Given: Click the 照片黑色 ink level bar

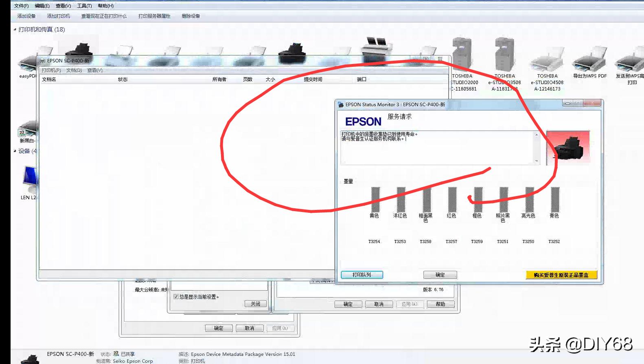Looking at the screenshot, I should click(x=504, y=200).
